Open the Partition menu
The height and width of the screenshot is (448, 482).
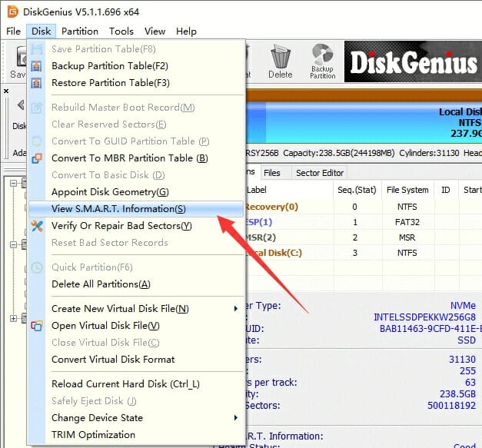pyautogui.click(x=80, y=32)
